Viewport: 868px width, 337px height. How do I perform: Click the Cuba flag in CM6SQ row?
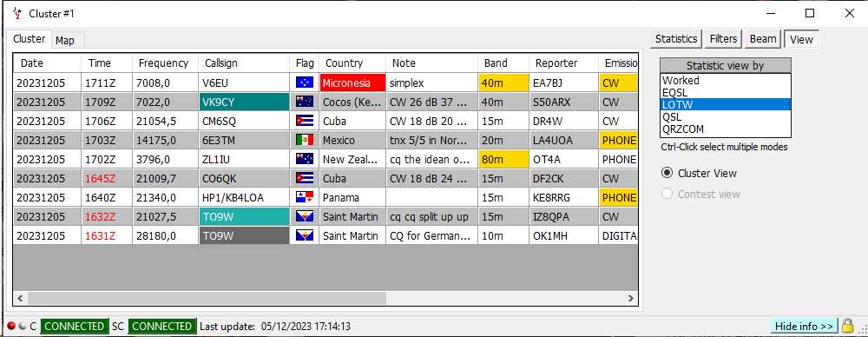point(305,121)
